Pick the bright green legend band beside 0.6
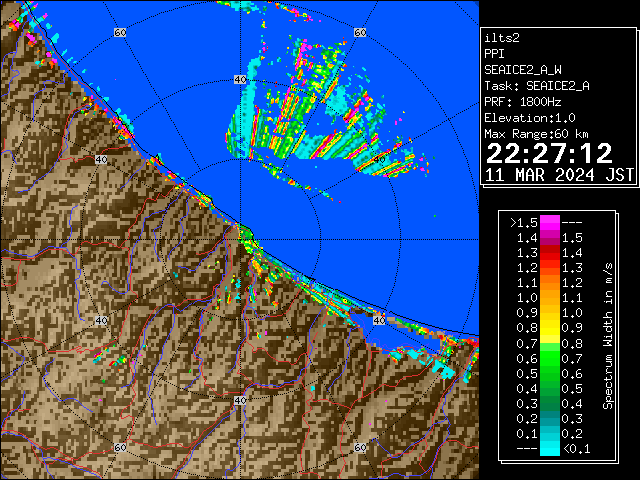 [x=550, y=358]
